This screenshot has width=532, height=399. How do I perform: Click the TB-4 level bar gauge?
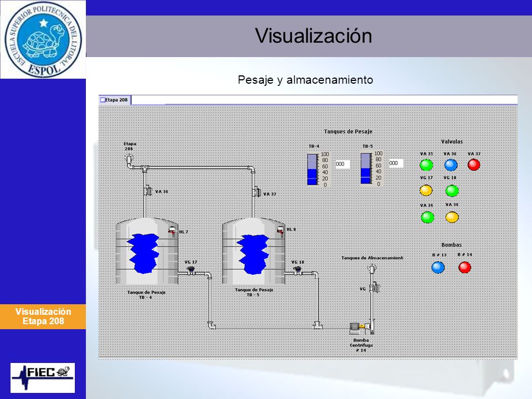click(313, 170)
